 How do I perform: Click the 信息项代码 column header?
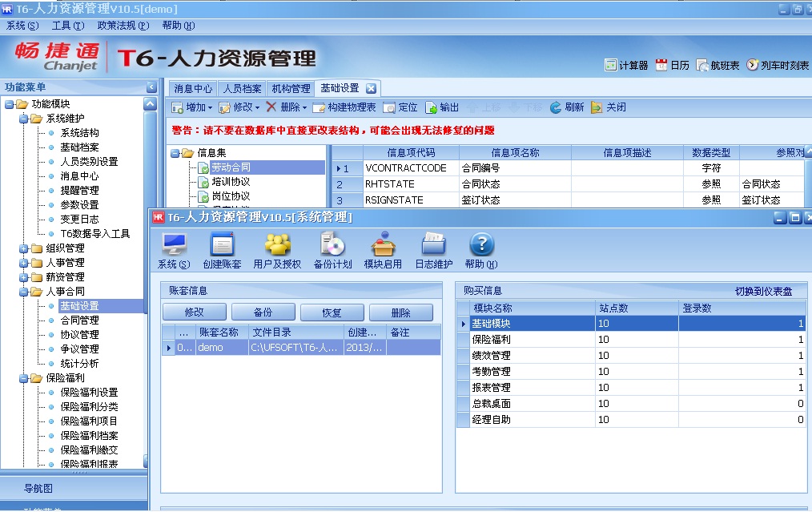[x=411, y=153]
